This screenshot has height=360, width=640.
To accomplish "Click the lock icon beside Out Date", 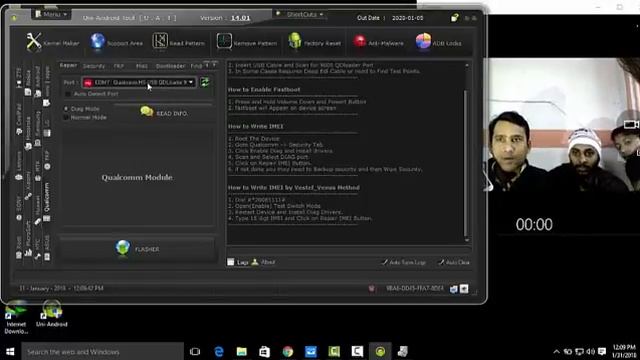I will (454, 18).
